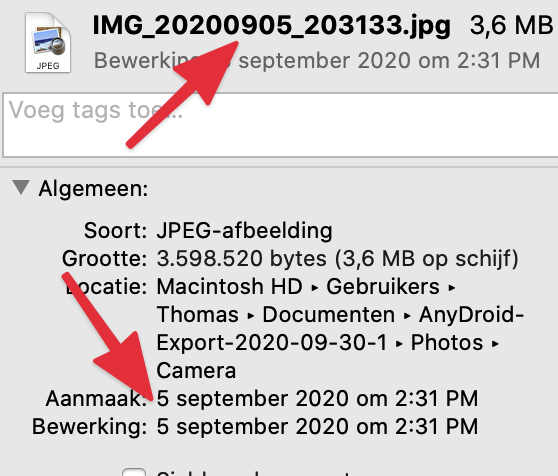
Task: Toggle the partially visible checkbox at bottom
Action: point(134,472)
